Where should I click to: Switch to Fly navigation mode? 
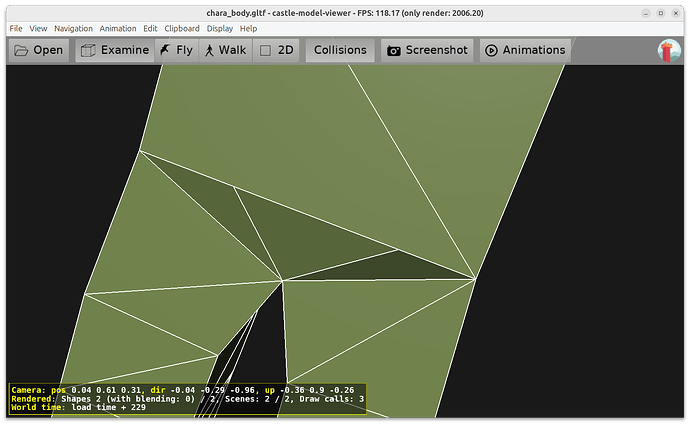(176, 50)
